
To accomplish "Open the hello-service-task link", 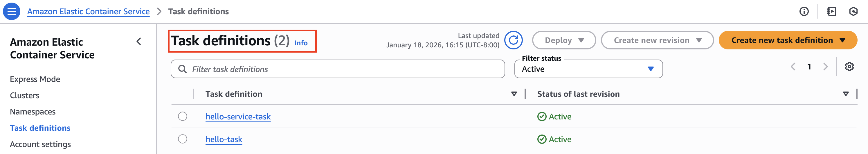I will (238, 117).
